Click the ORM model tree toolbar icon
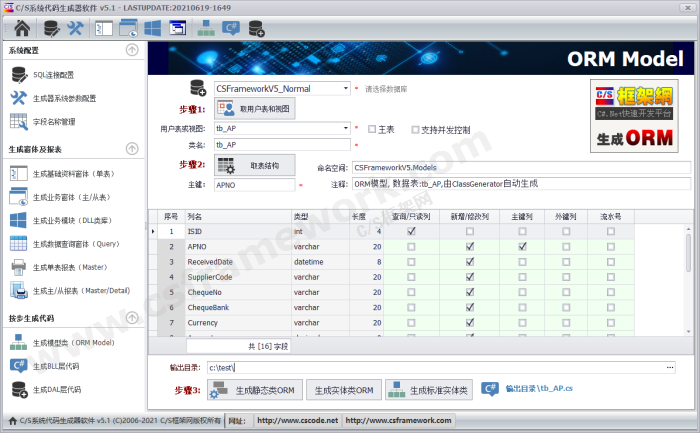Viewport: 700px width, 433px height. click(x=206, y=28)
